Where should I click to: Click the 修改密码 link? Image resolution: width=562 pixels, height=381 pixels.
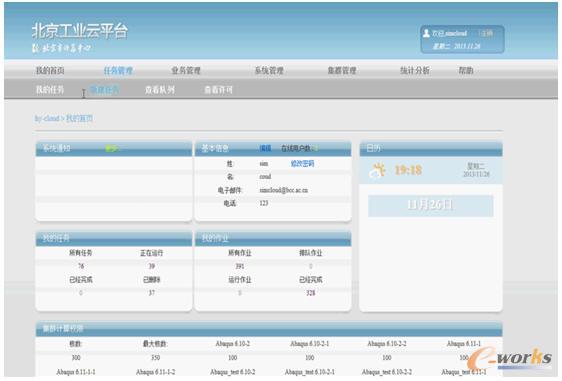302,163
